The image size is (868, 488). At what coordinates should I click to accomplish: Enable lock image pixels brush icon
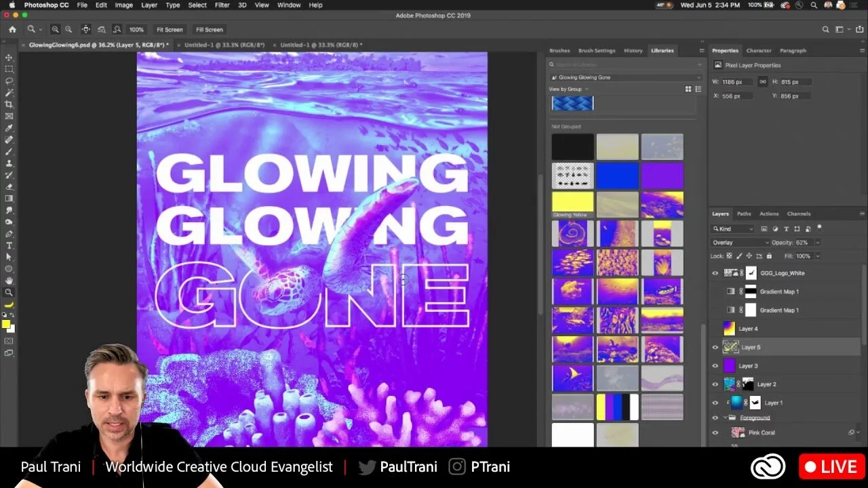[x=740, y=256]
